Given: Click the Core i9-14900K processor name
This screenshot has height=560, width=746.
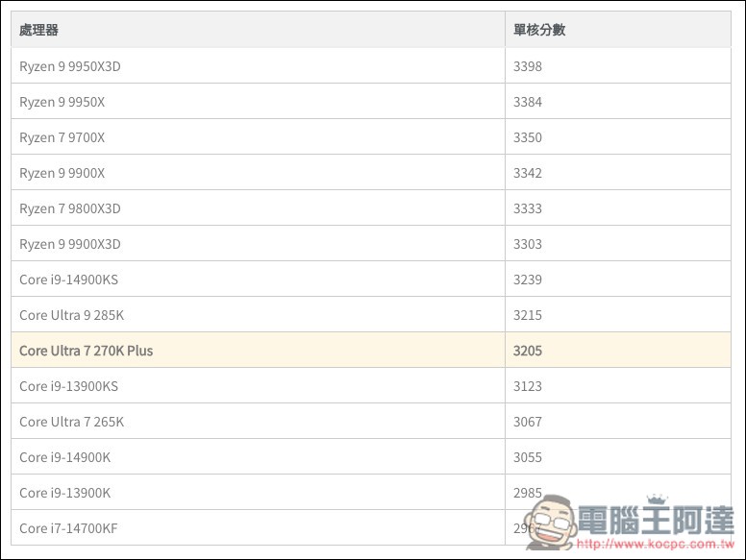Looking at the screenshot, I should (64, 457).
